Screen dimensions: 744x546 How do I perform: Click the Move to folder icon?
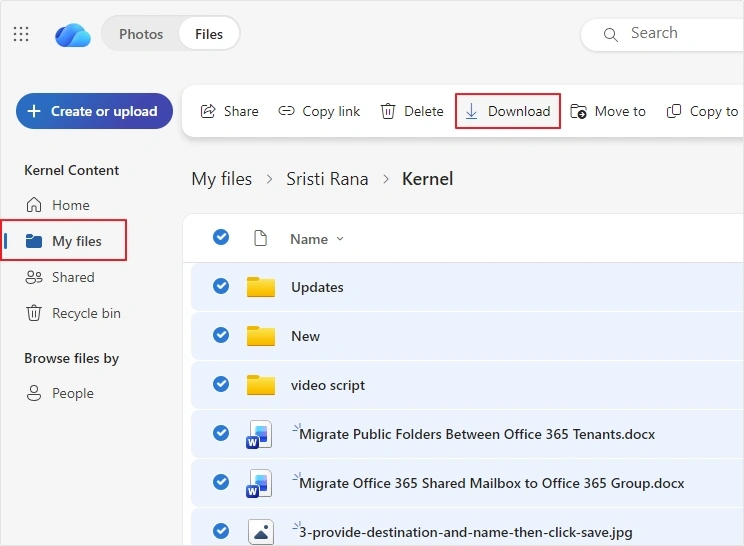578,111
